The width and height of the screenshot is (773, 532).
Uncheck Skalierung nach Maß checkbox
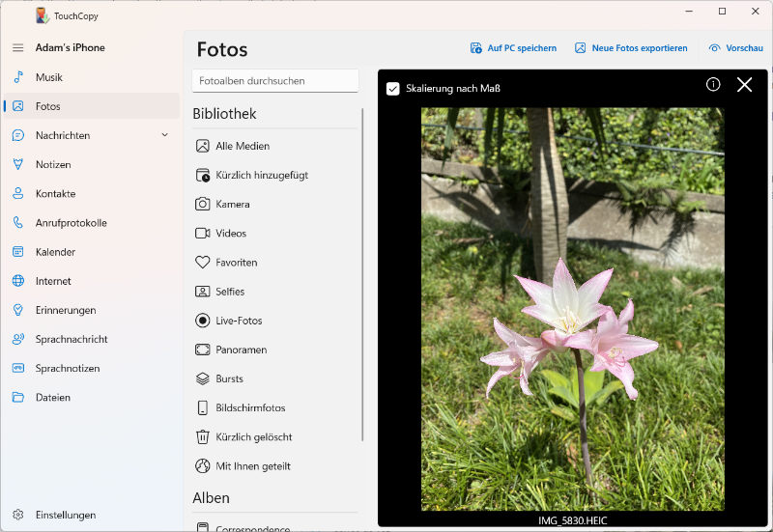click(393, 89)
